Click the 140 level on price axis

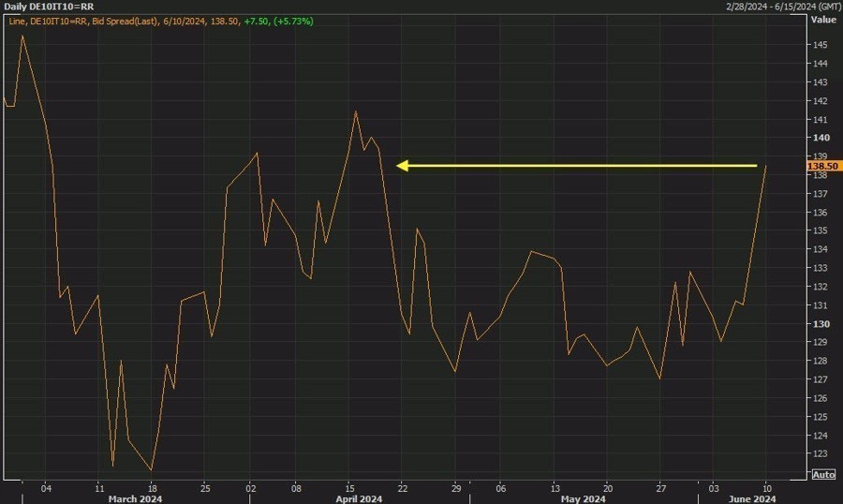(820, 138)
